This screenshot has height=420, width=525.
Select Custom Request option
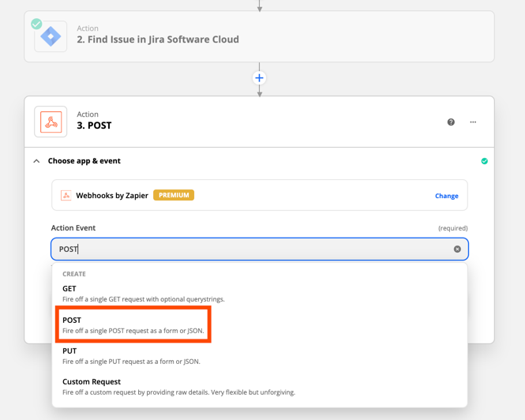pyautogui.click(x=260, y=387)
